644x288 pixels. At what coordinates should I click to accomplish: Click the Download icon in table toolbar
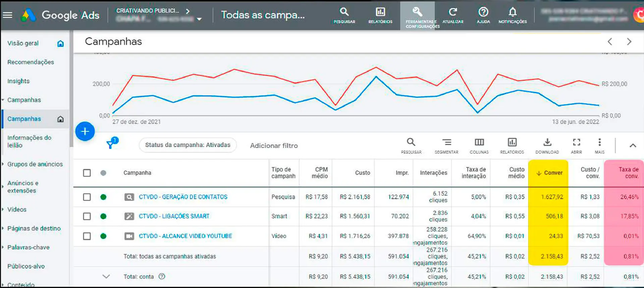tap(547, 146)
